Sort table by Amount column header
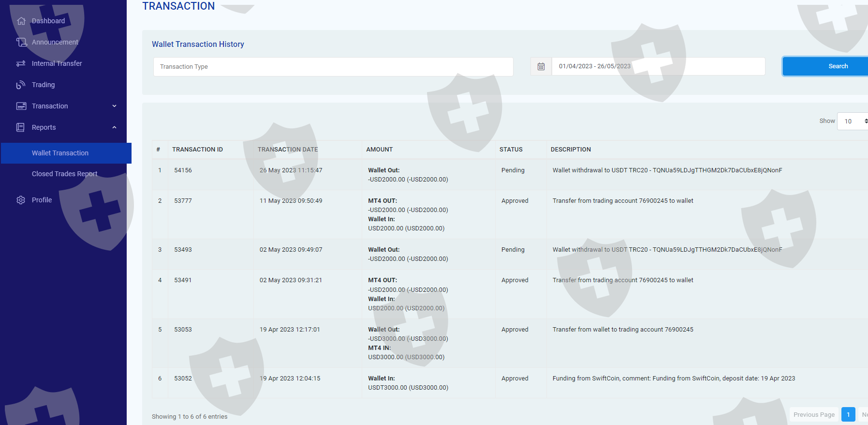868x425 pixels. coord(380,150)
